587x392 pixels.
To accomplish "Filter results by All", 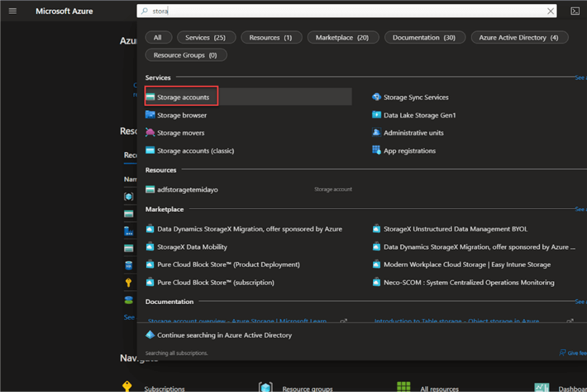I will tap(157, 38).
